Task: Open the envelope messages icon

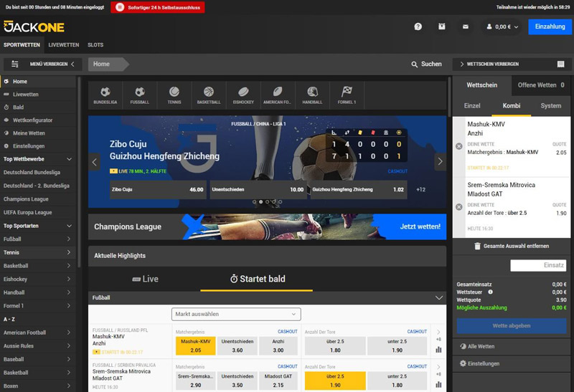Action: tap(465, 27)
